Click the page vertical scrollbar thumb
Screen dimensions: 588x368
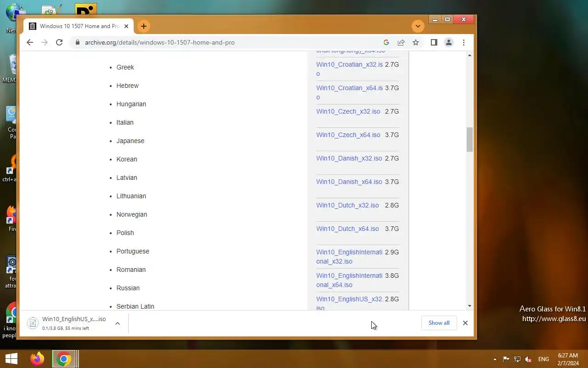[x=469, y=139]
